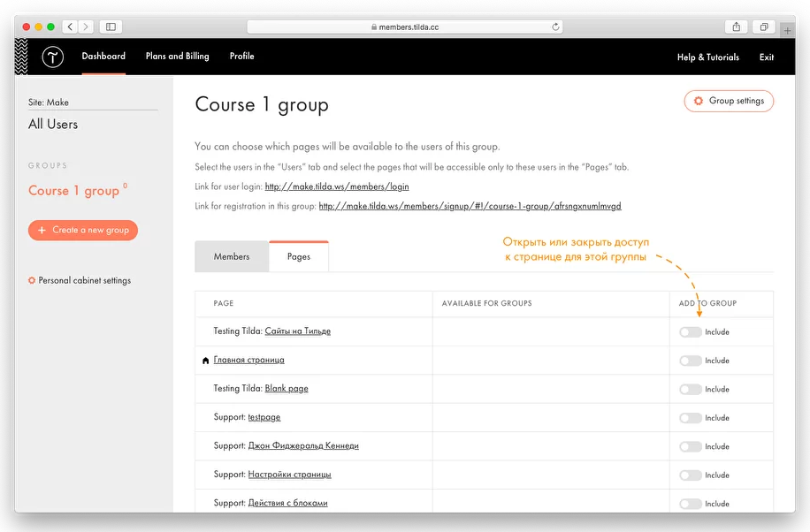Enable Include for Support testpage
The image size is (810, 532).
(x=691, y=418)
